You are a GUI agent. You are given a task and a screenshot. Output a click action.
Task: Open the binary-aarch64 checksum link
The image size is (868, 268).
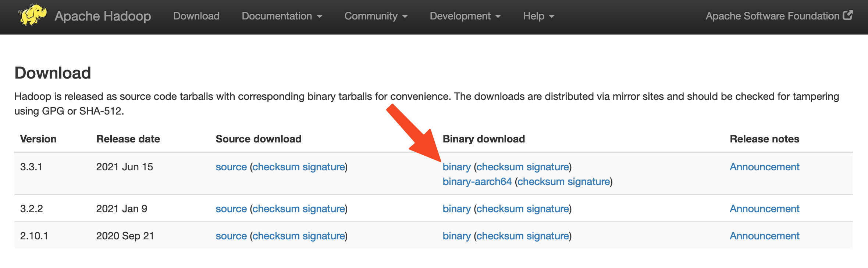tap(541, 182)
